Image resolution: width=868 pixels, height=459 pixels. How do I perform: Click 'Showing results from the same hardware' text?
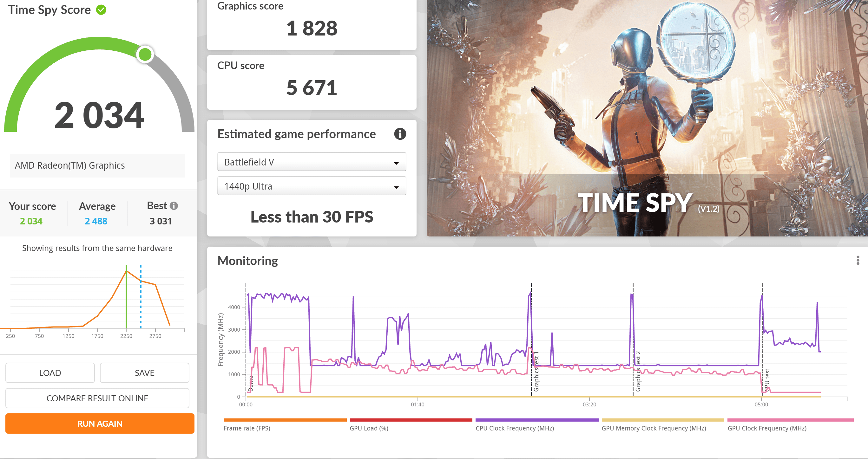pos(97,248)
